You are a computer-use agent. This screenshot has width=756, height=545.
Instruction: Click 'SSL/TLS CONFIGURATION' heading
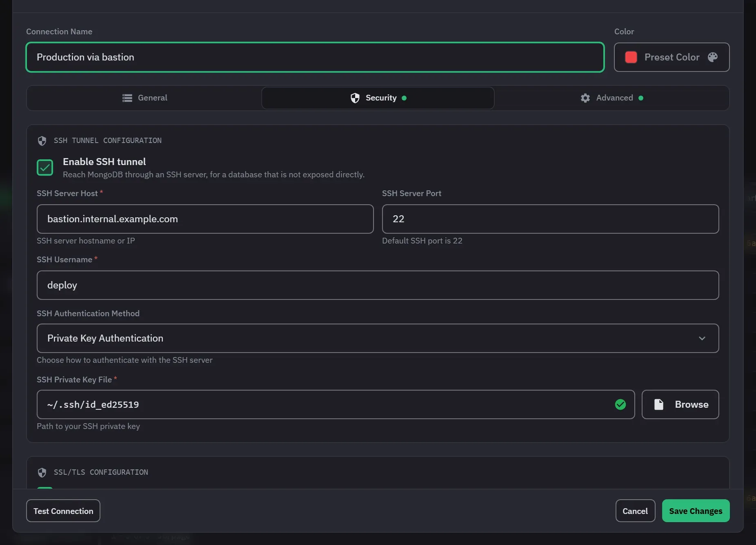pos(101,472)
